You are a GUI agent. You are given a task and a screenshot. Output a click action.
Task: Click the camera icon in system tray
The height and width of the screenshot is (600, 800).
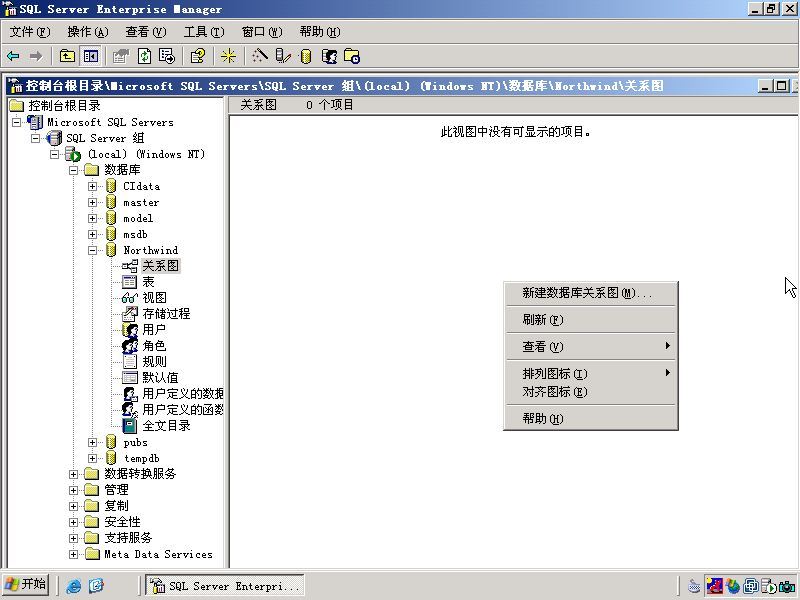pyautogui.click(x=787, y=586)
